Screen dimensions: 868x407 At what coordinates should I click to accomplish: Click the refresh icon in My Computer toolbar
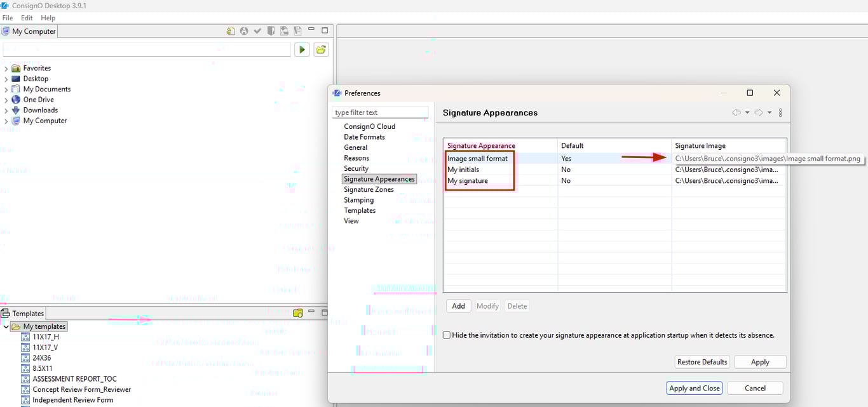pyautogui.click(x=231, y=30)
